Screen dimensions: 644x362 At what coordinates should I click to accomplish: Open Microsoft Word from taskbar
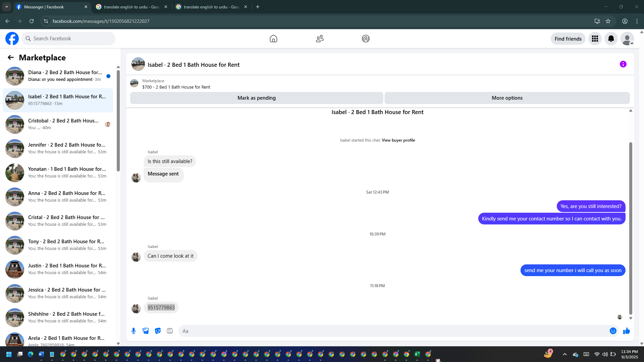pyautogui.click(x=41, y=354)
